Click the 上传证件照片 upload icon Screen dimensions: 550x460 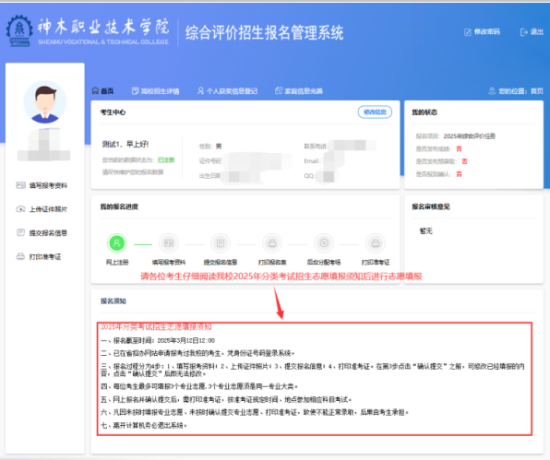(21, 209)
